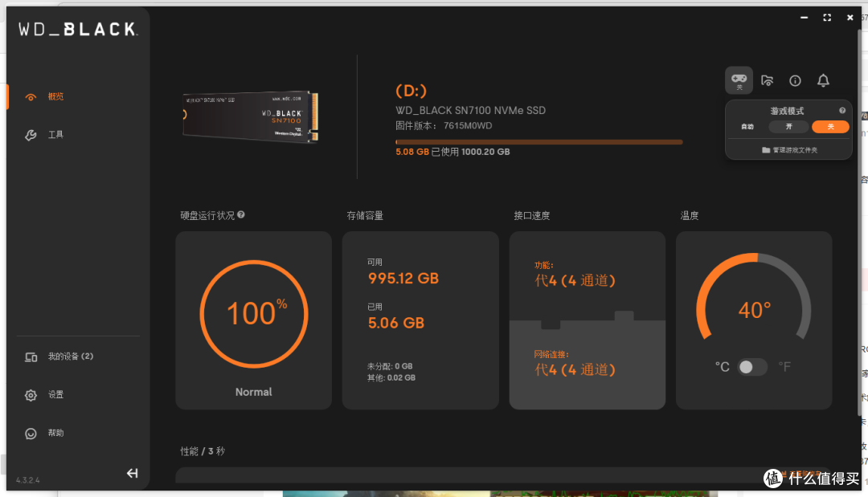Click the drive usage progress bar
The height and width of the screenshot is (497, 868).
538,142
